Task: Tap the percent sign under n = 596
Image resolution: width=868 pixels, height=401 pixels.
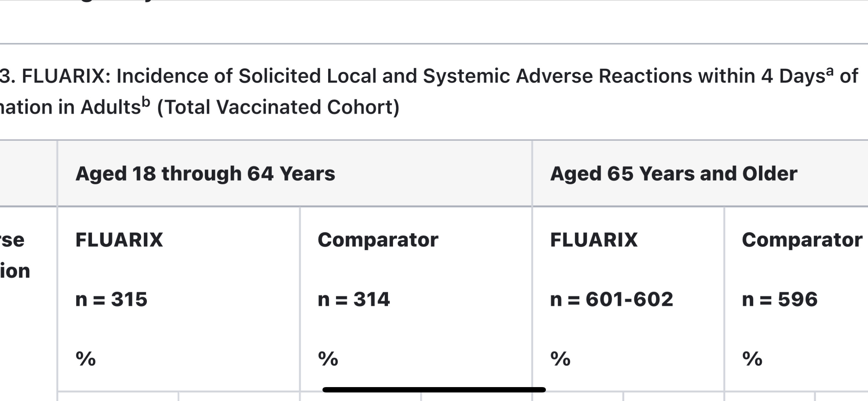Action: [x=752, y=359]
